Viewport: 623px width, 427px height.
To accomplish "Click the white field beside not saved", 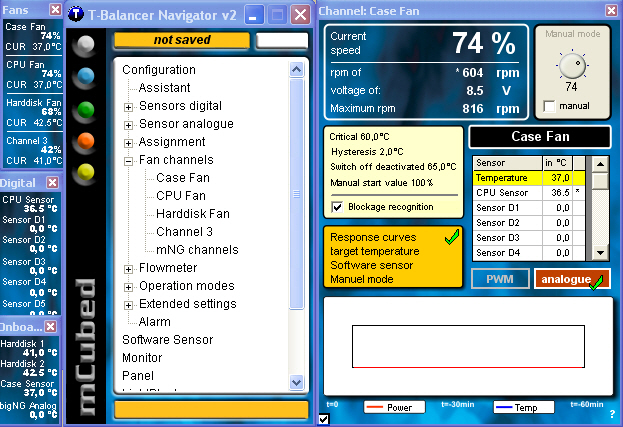I will click(x=282, y=40).
